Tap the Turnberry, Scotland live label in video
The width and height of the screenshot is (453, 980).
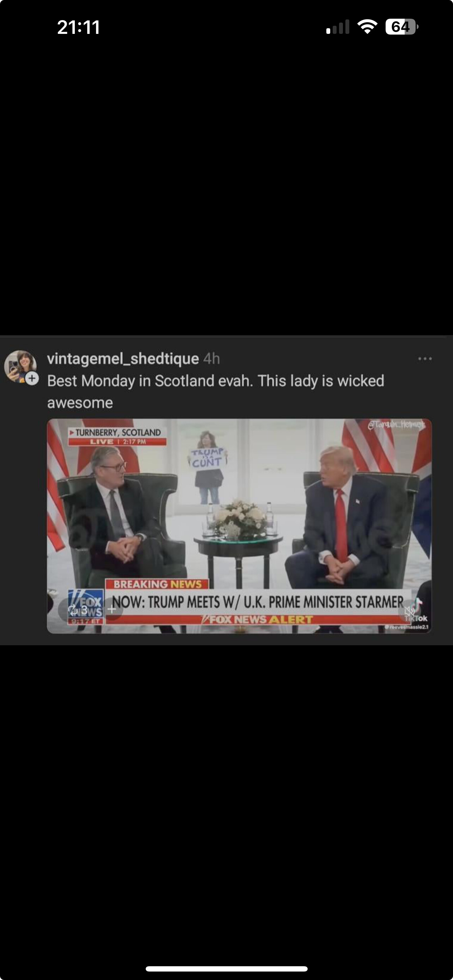(x=117, y=437)
